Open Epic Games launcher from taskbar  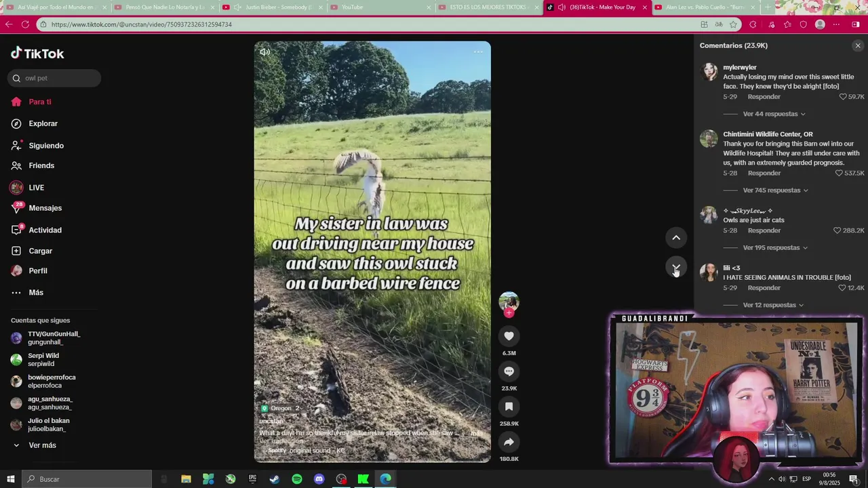pos(252,479)
